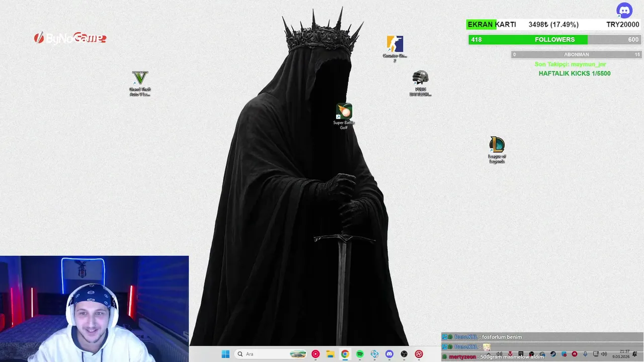Viewport: 644px width, 362px height.
Task: Click the webcam feed of the streamer
Action: coord(94,309)
